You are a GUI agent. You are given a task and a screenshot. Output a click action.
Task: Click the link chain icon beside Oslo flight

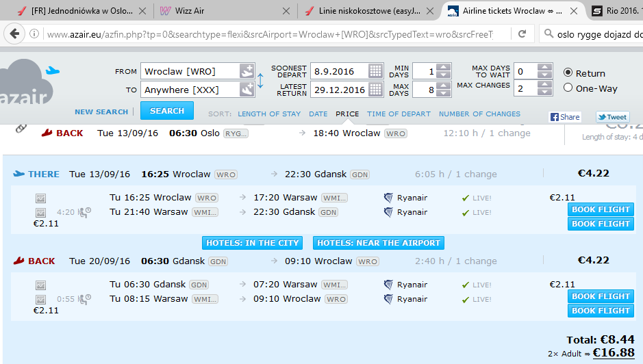click(x=21, y=129)
